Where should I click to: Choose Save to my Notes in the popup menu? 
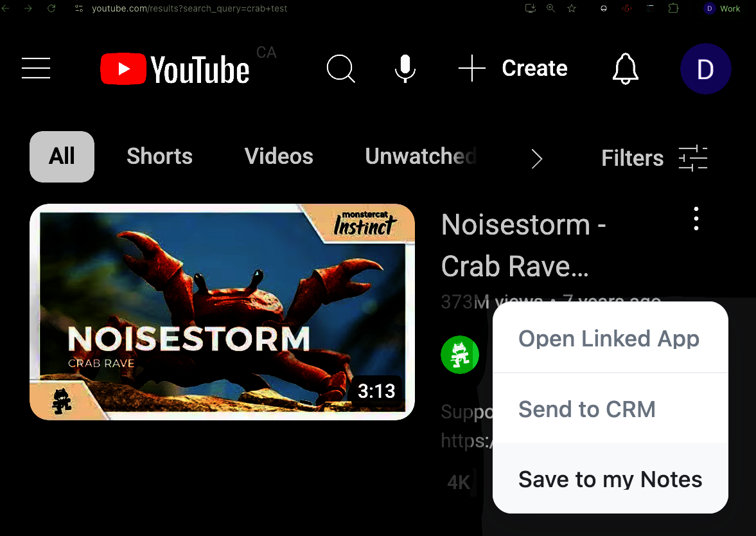coord(610,479)
